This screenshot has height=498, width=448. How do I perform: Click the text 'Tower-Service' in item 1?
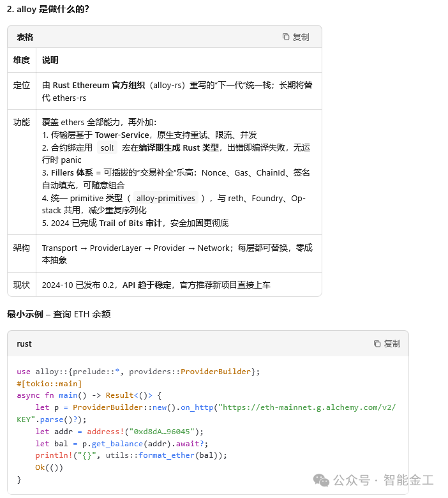tap(122, 135)
